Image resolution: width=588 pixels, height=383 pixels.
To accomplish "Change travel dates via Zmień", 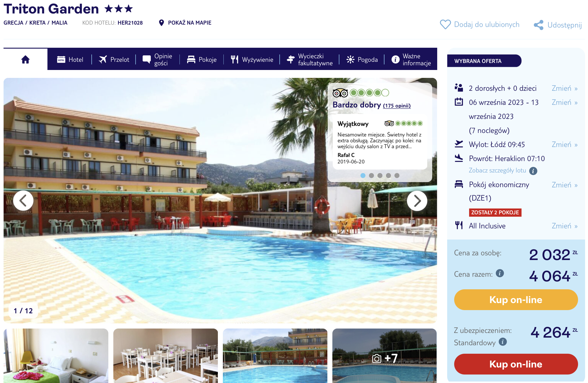I will pyautogui.click(x=565, y=102).
